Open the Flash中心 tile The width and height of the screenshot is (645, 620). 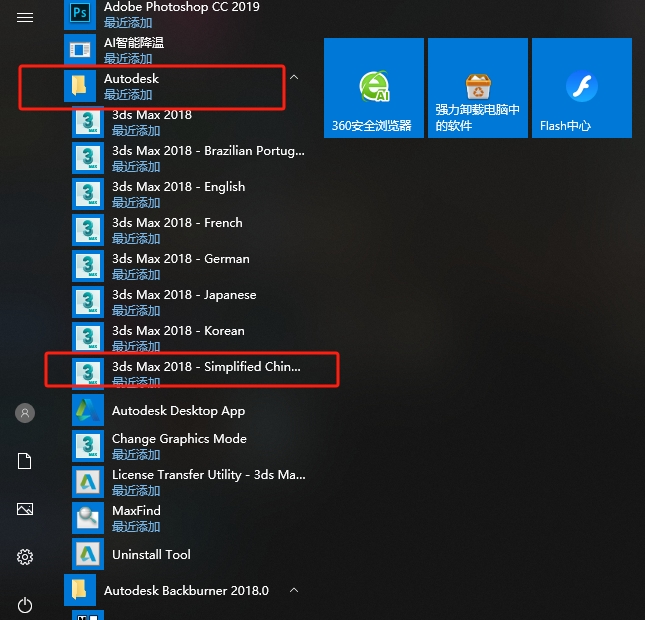coord(581,88)
